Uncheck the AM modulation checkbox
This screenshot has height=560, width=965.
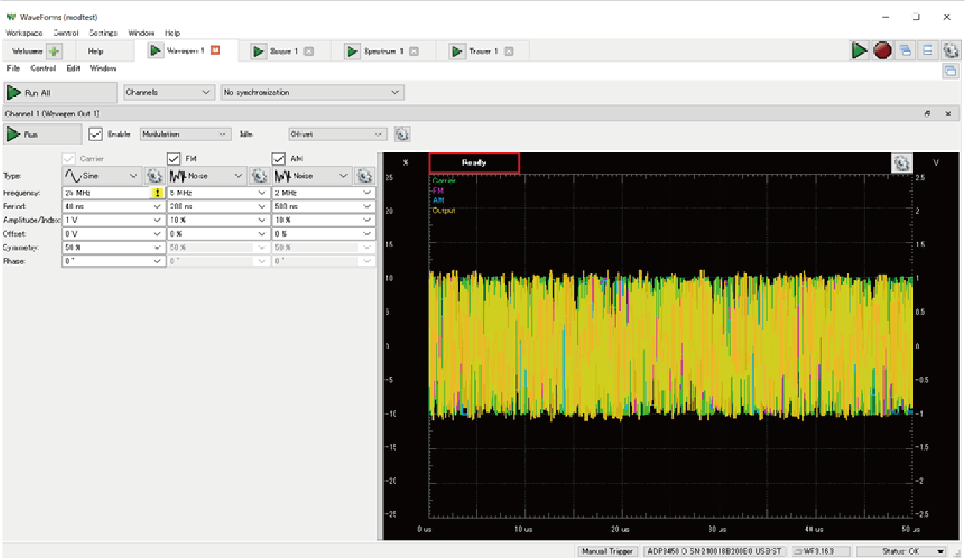279,159
